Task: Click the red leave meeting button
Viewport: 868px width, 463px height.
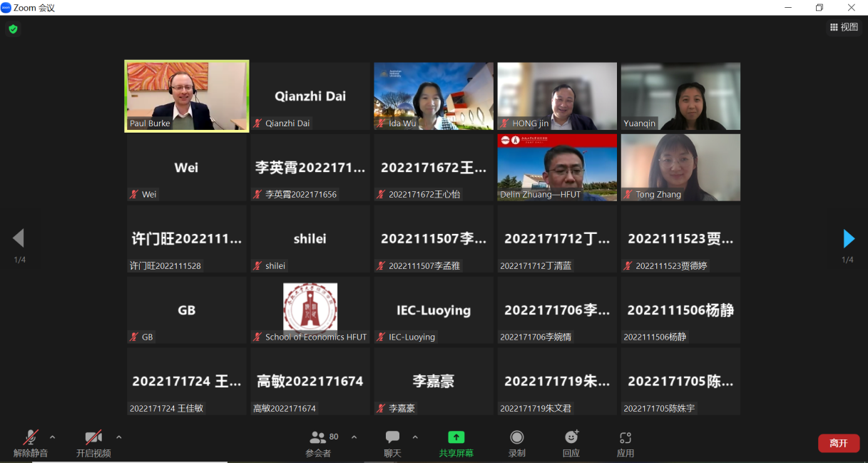Action: pyautogui.click(x=838, y=443)
